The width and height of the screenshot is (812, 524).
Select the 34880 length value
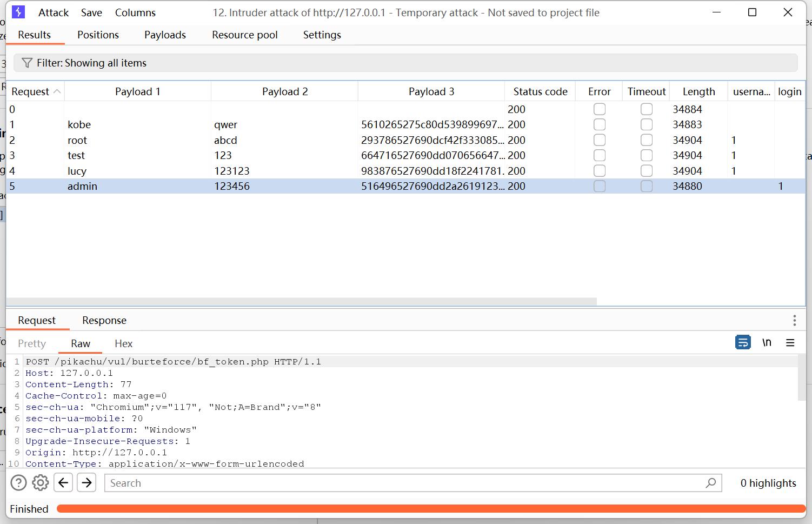pos(687,186)
